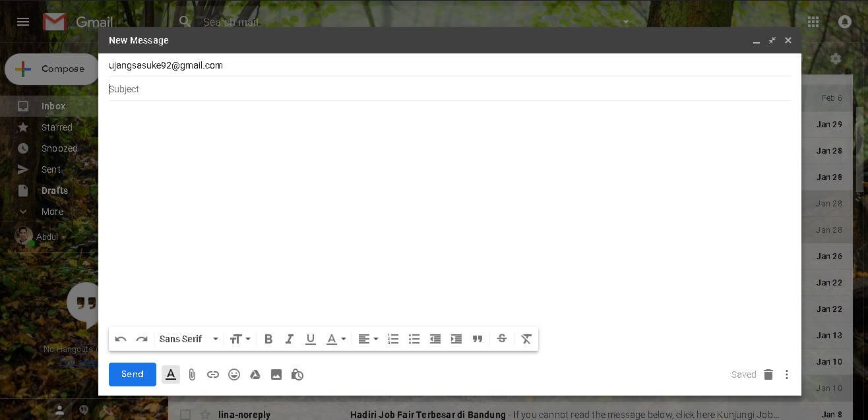Open Google apps grid
This screenshot has height=420, width=868.
click(813, 22)
